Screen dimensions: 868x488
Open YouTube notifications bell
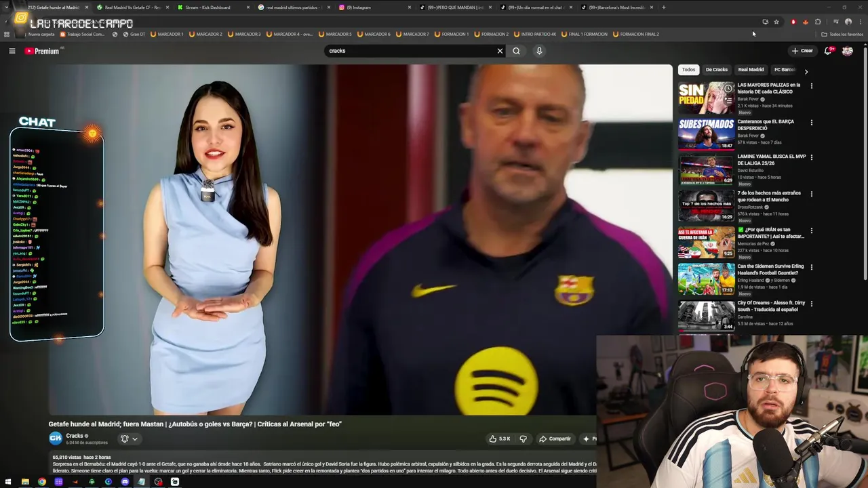828,51
